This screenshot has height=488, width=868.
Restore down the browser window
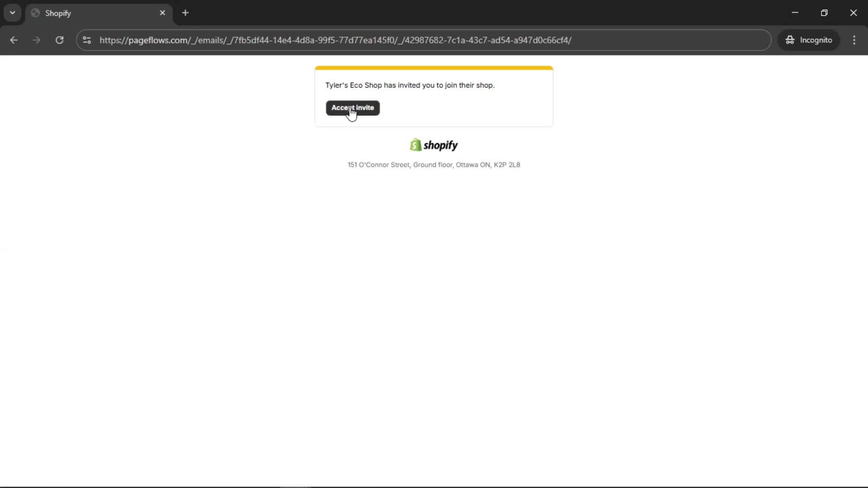click(824, 13)
